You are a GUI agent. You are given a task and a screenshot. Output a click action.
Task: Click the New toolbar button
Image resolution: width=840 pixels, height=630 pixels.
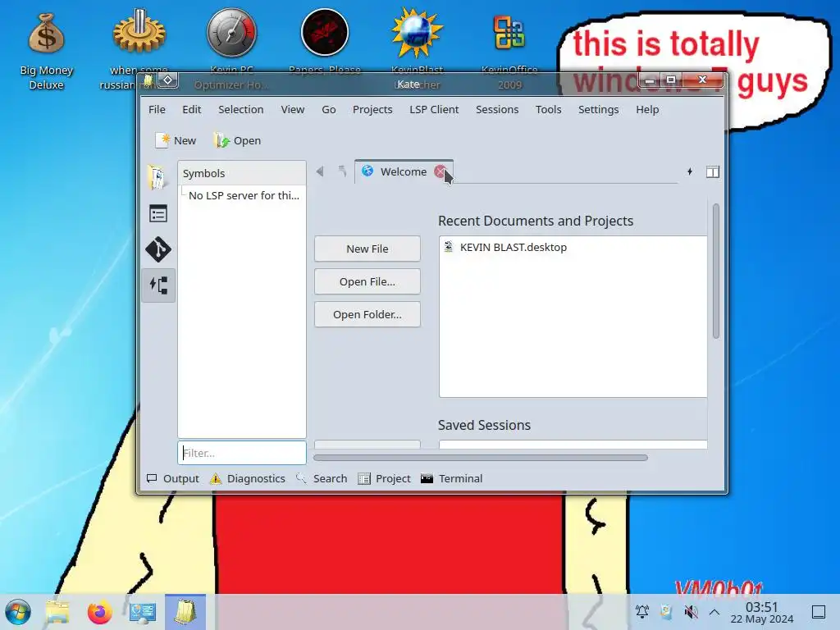pos(176,140)
